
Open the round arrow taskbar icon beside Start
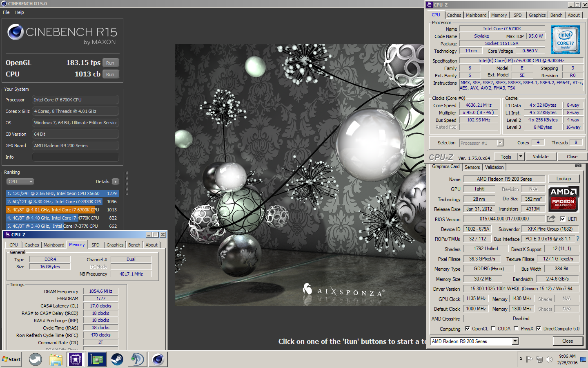point(36,359)
